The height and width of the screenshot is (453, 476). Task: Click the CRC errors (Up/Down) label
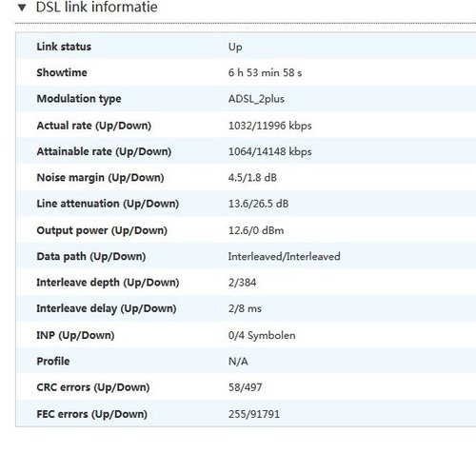click(93, 387)
